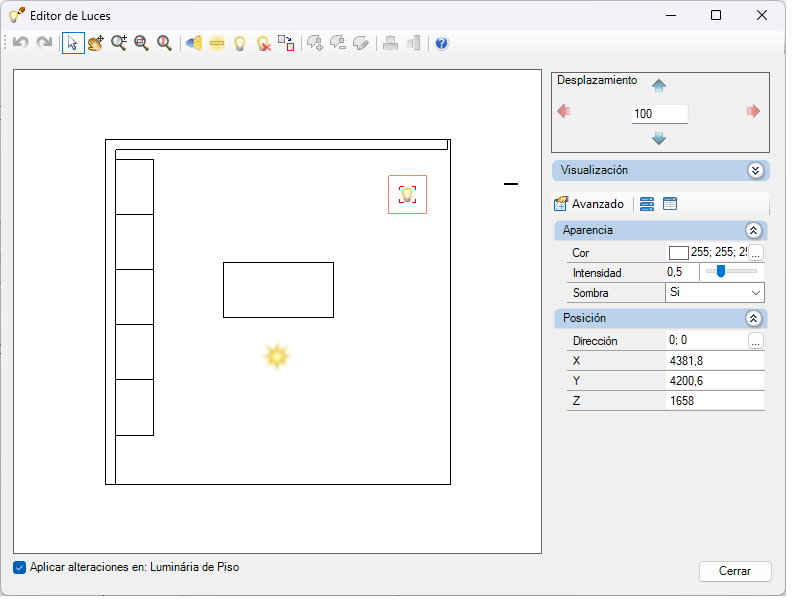Click the Intensidad property label

click(x=597, y=273)
